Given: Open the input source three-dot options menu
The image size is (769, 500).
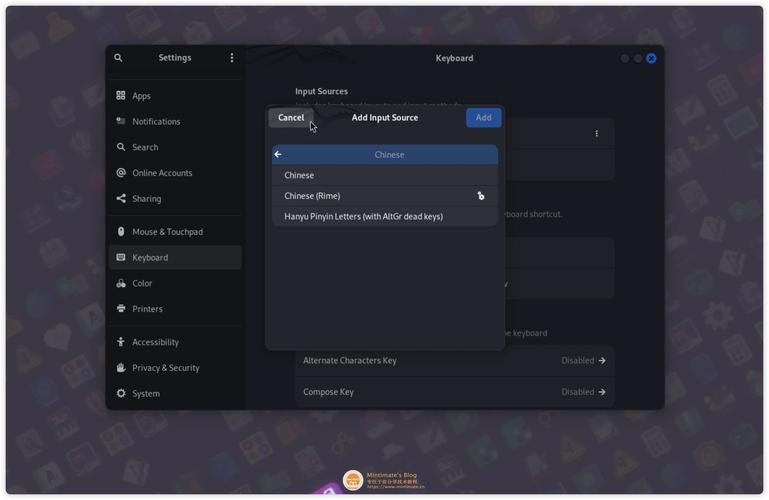Looking at the screenshot, I should click(597, 134).
